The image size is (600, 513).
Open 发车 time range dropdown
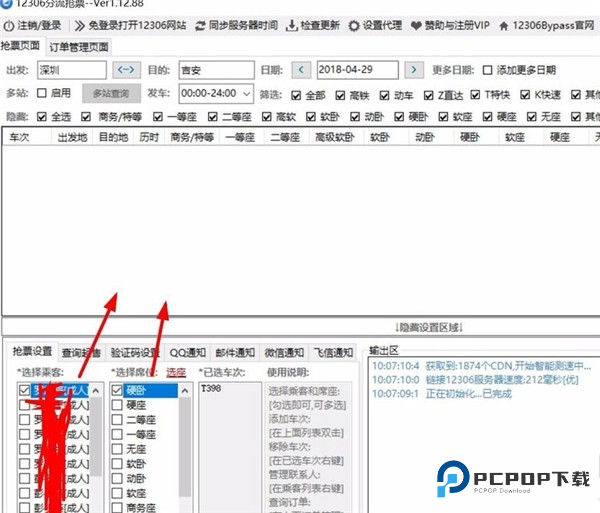[216, 93]
